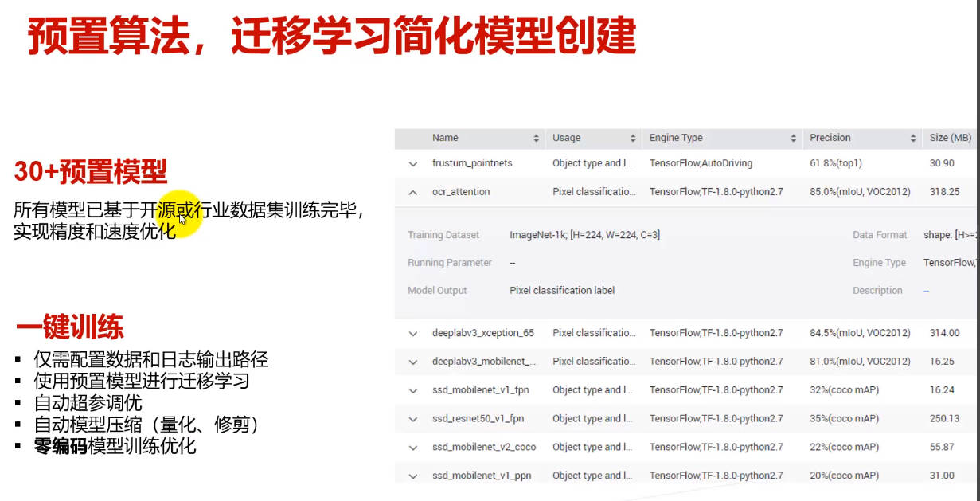Expand the ssd_mobilenet_v1_ppn row chevron
980x501 pixels.
[x=412, y=476]
